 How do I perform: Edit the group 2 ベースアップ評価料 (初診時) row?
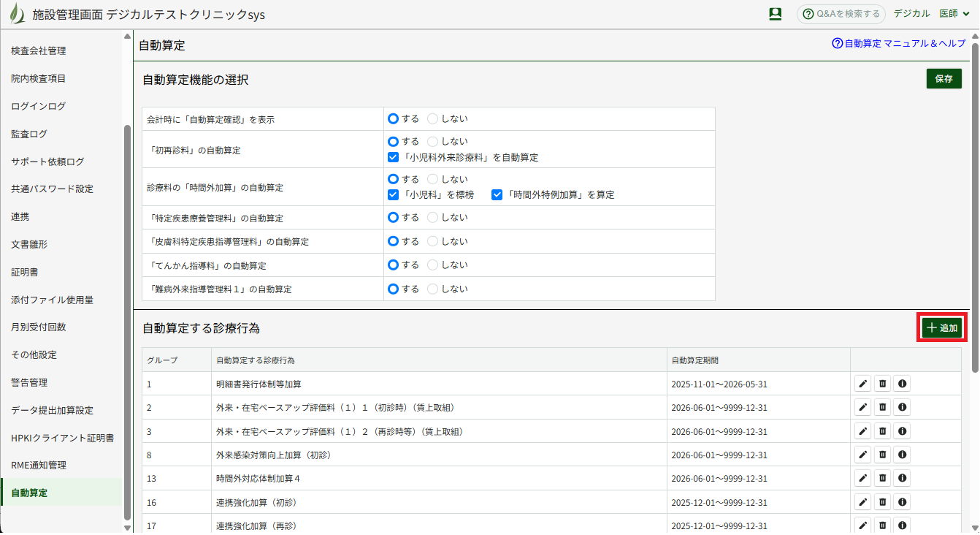[863, 407]
